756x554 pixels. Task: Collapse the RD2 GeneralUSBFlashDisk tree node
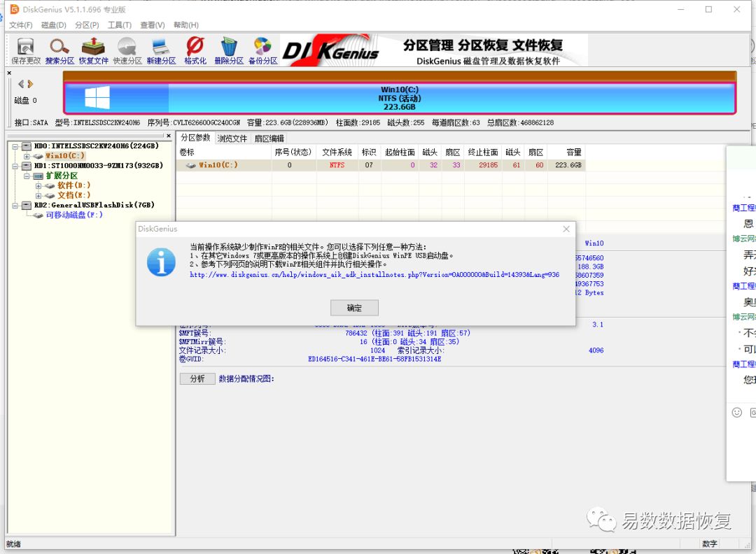coord(15,206)
